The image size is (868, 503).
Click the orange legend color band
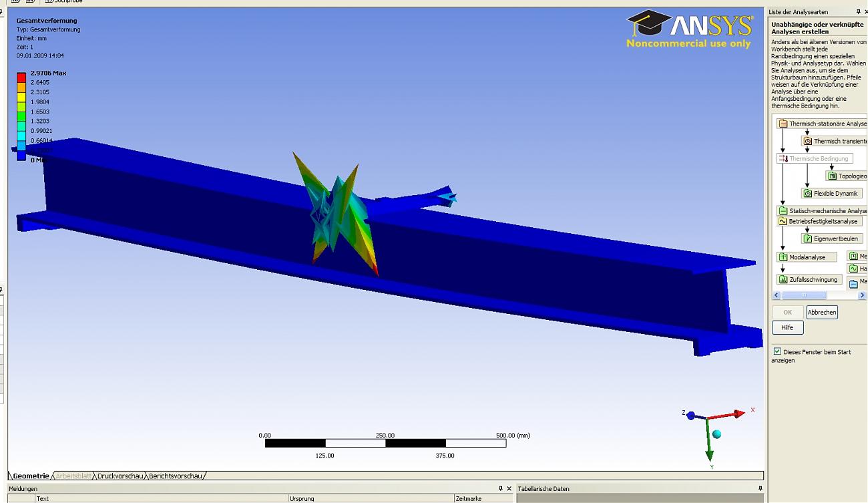click(21, 87)
